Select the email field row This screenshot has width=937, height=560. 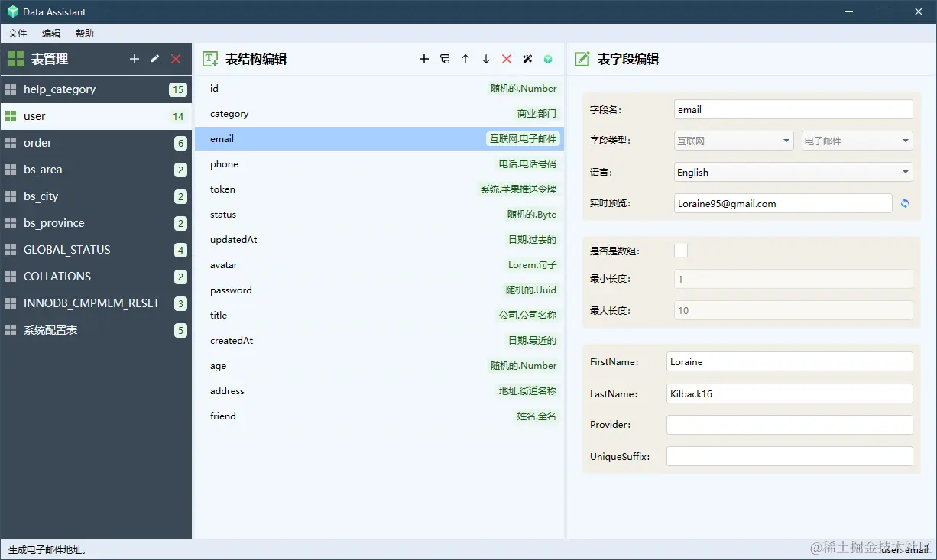pos(379,139)
